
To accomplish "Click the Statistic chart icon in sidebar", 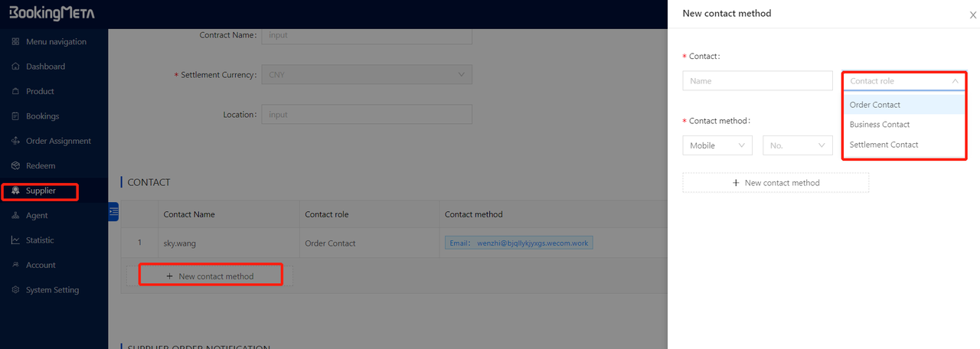I will pos(15,240).
